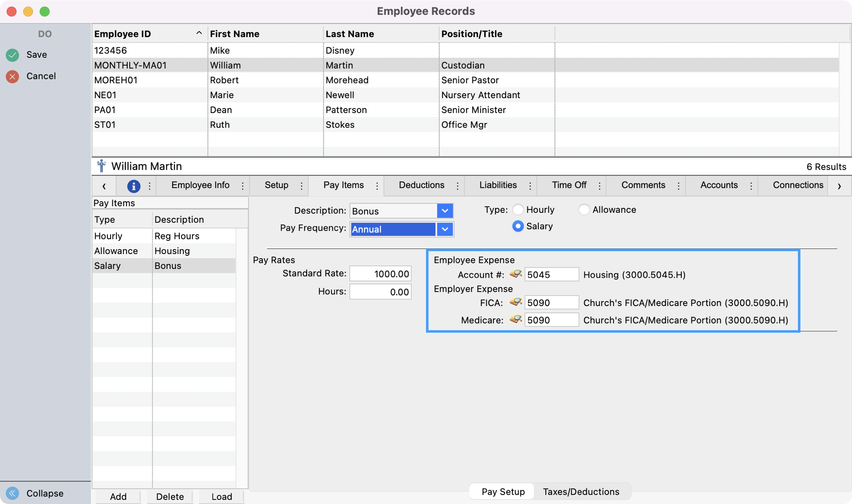Open the Pay Frequency dropdown arrow
852x504 pixels.
(445, 229)
